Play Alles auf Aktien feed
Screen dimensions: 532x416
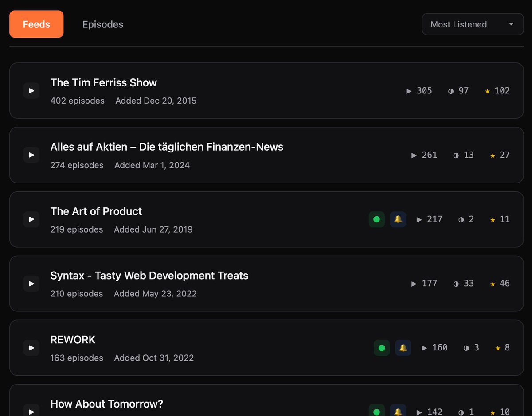point(31,155)
